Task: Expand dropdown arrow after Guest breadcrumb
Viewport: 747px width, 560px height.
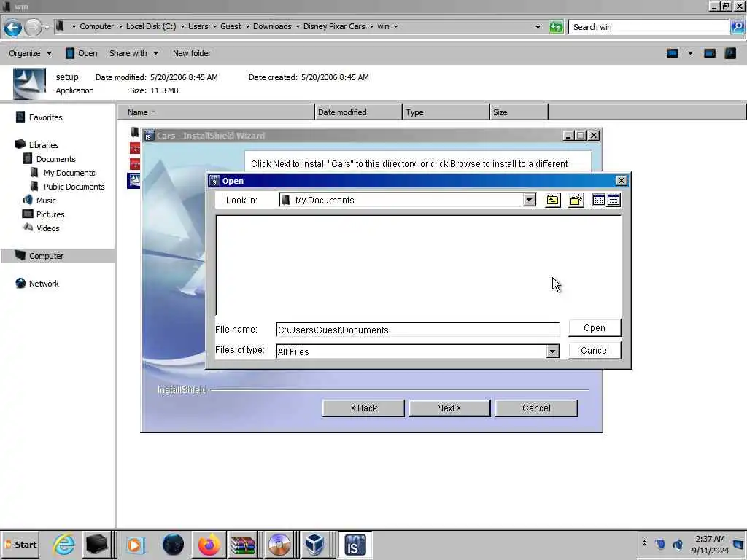Action: click(247, 27)
